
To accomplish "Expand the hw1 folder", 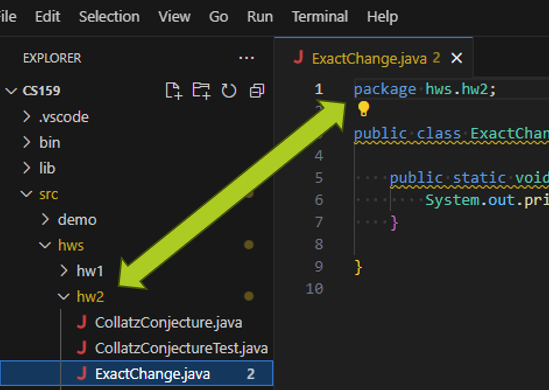I will [64, 271].
